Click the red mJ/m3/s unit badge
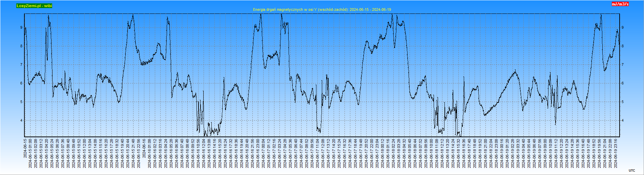The height and width of the screenshot is (175, 644). [620, 4]
